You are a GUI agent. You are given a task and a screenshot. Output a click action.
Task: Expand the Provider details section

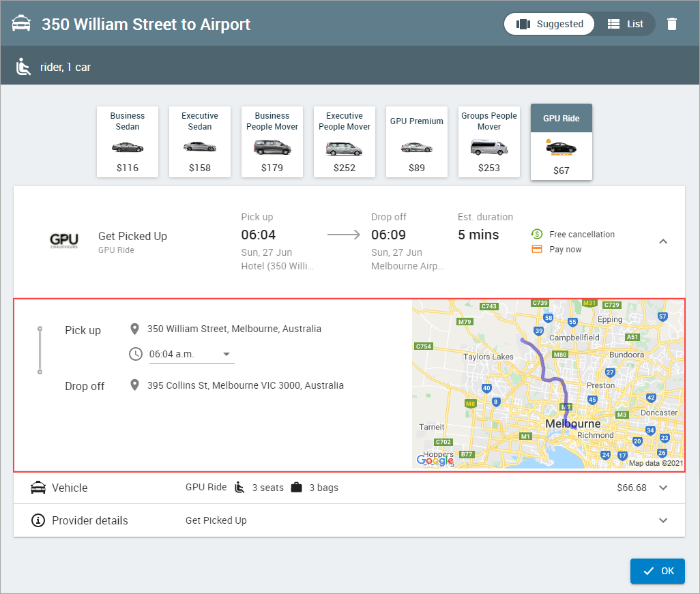click(x=663, y=520)
